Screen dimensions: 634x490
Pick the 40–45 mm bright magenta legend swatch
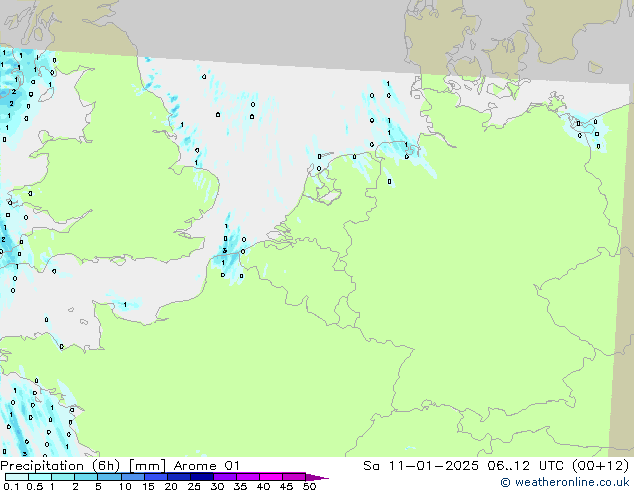271,477
